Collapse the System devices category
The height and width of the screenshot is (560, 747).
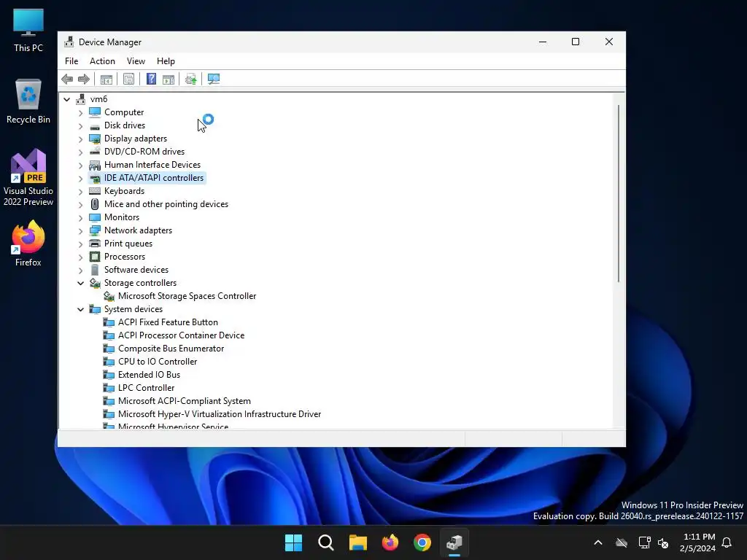[x=80, y=309]
